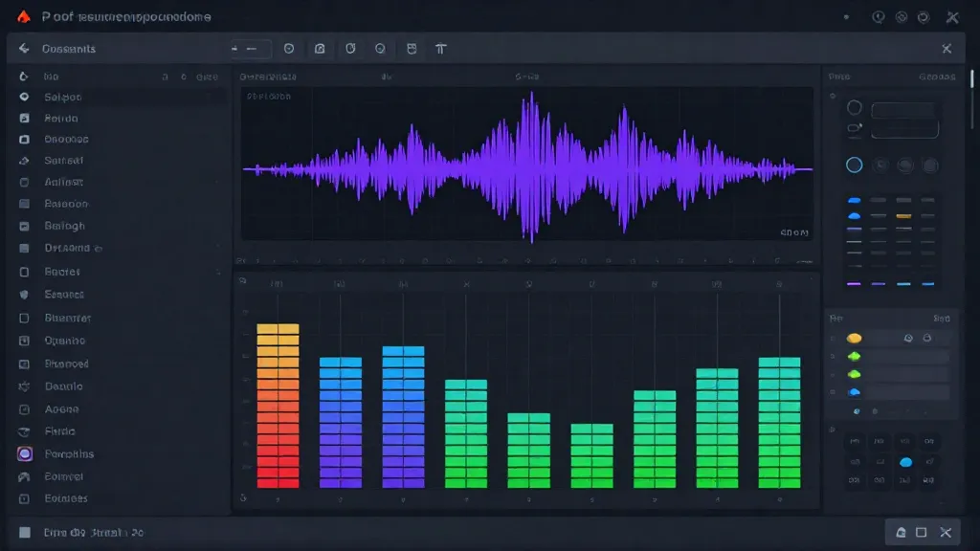Select the yellow color swatch in the right panel

click(x=854, y=338)
